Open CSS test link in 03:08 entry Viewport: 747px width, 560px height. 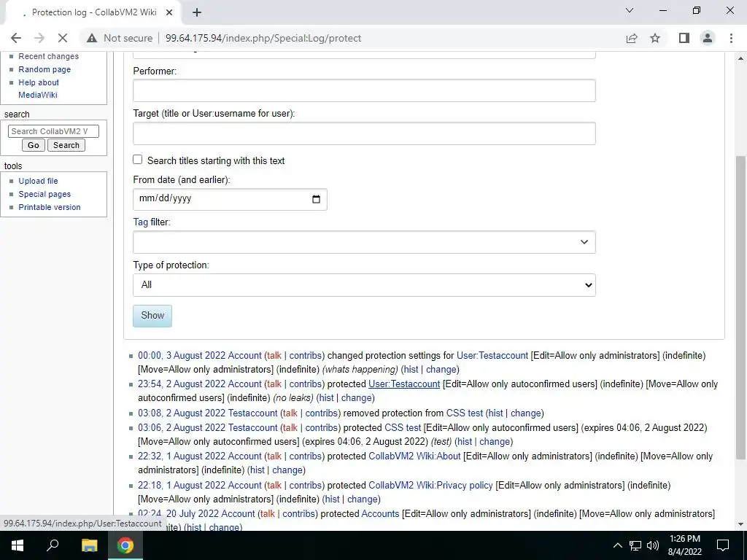tap(465, 413)
